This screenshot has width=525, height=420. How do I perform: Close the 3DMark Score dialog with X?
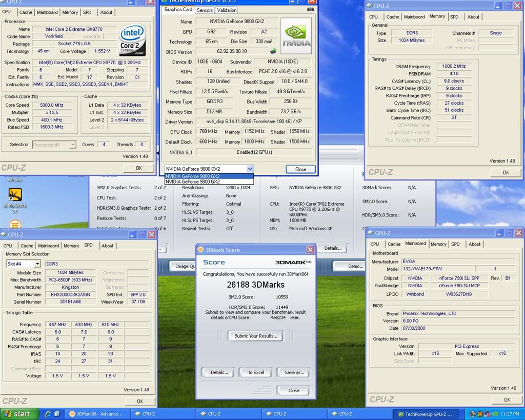(310, 250)
